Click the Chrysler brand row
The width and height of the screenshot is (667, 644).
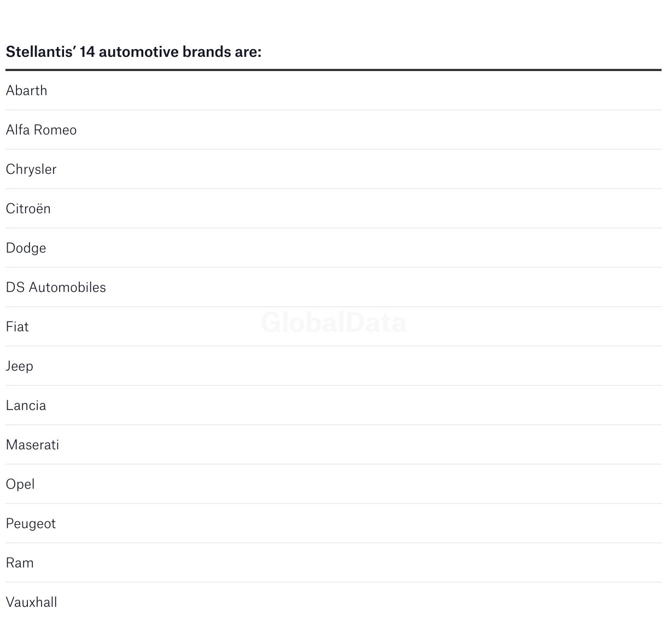[333, 169]
